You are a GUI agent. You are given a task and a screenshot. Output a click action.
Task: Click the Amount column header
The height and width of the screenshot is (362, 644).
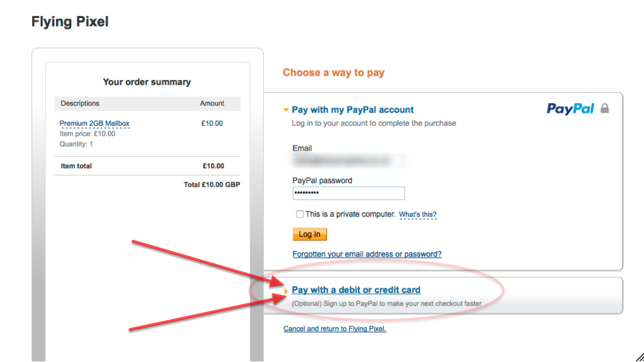(212, 103)
